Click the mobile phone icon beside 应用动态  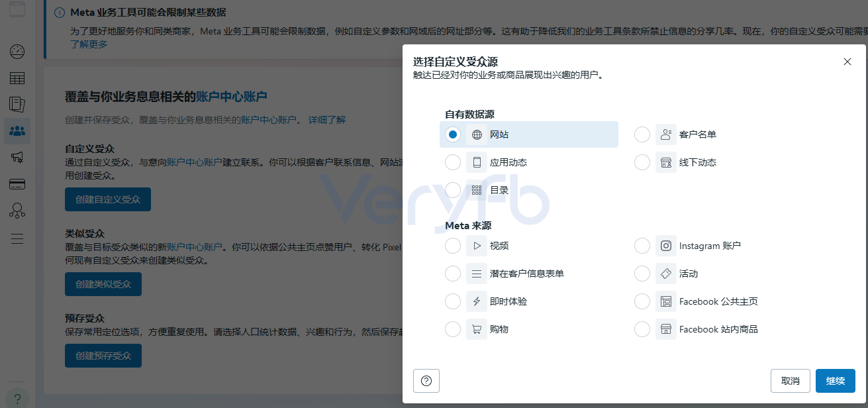(477, 162)
